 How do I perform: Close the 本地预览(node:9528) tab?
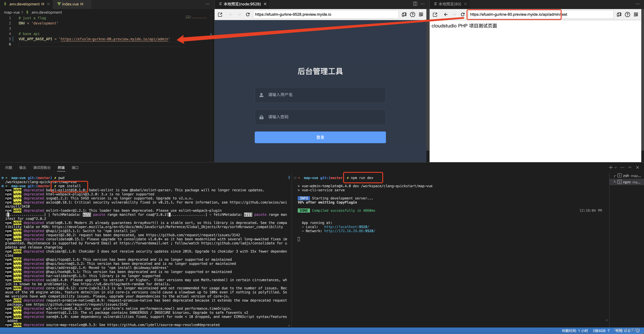click(x=265, y=4)
